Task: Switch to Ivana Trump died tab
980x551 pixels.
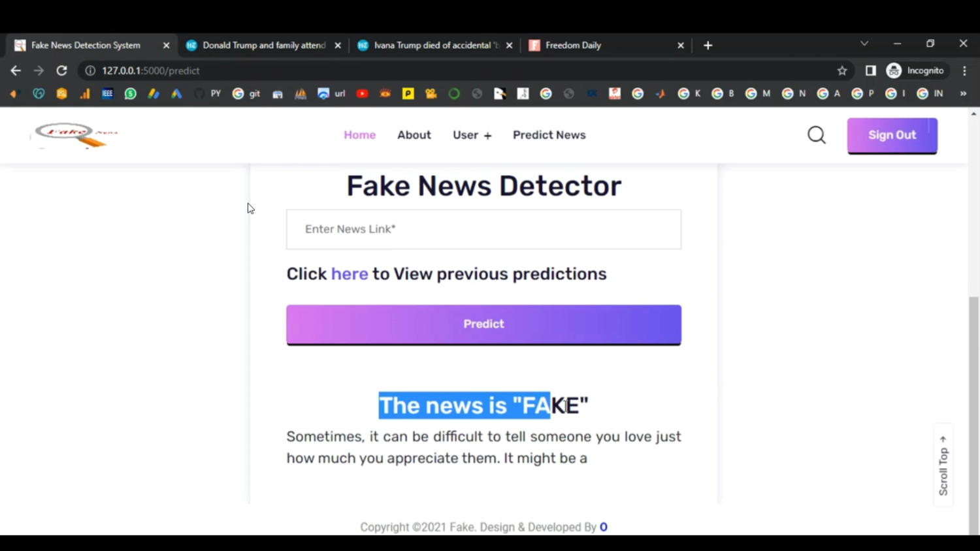Action: 436,45
